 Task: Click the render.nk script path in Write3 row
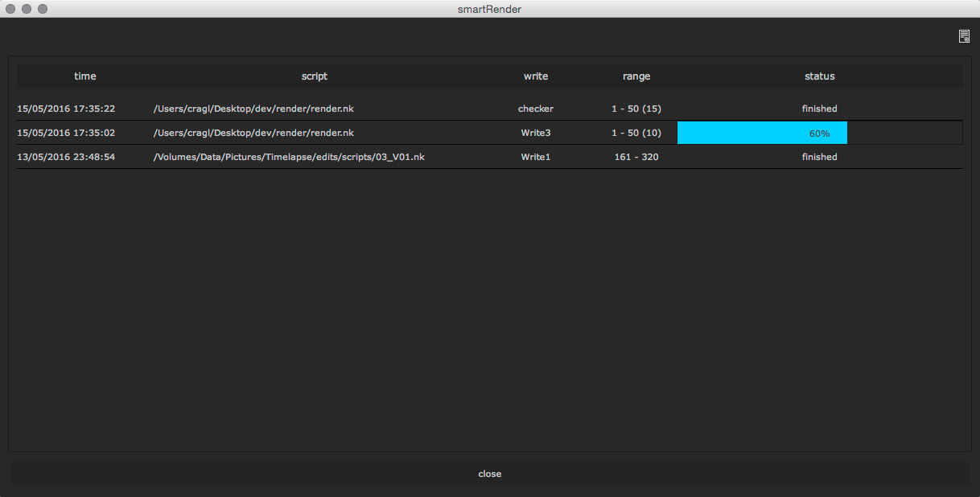pos(253,133)
